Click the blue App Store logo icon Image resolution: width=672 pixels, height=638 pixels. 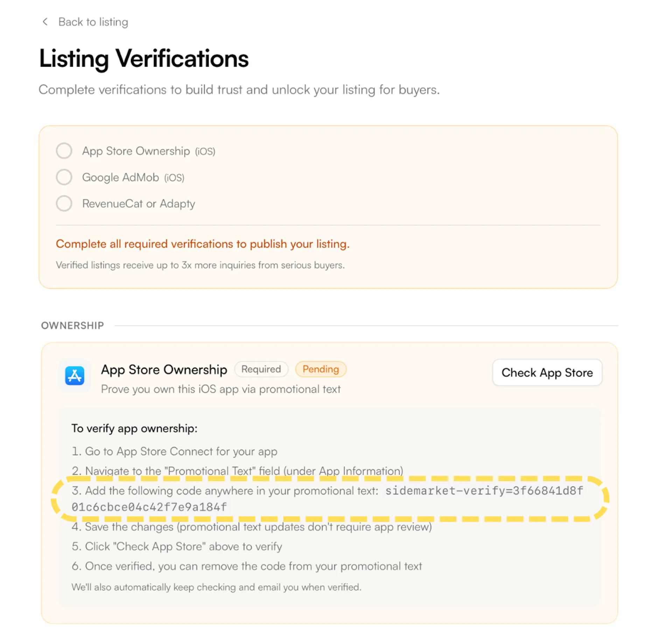(75, 376)
